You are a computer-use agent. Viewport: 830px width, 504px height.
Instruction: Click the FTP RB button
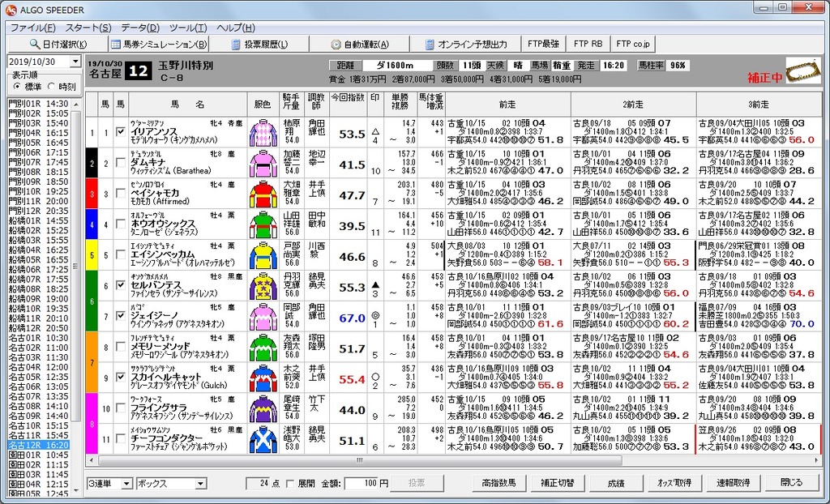tap(588, 44)
